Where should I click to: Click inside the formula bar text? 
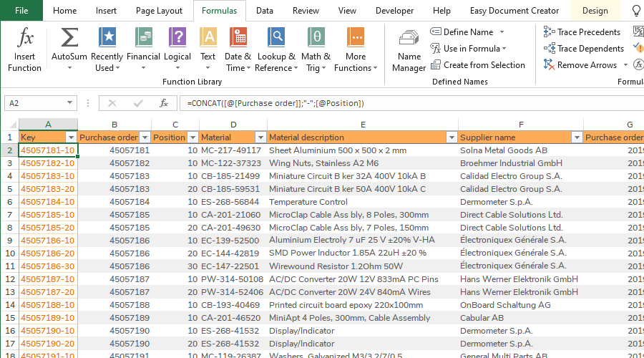point(275,103)
